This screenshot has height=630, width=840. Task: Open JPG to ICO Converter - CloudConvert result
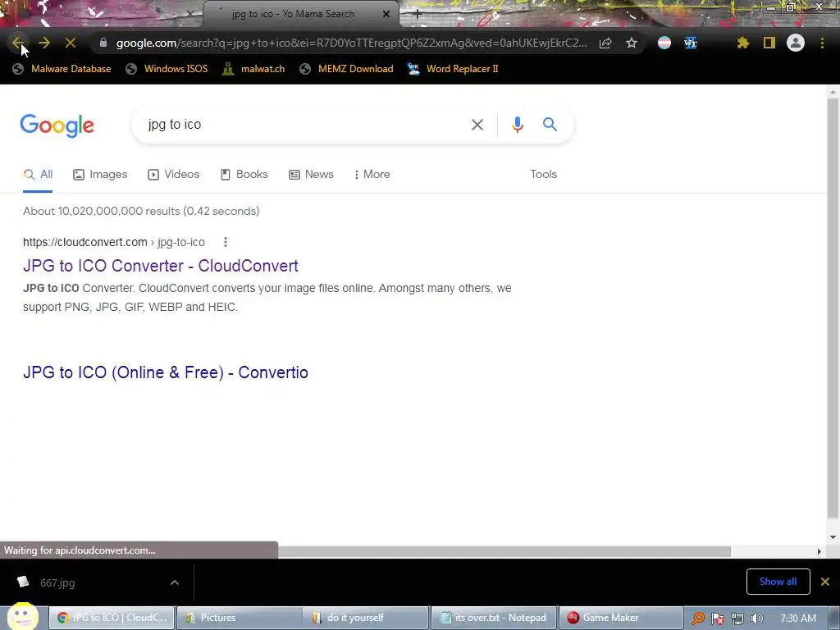point(161,266)
